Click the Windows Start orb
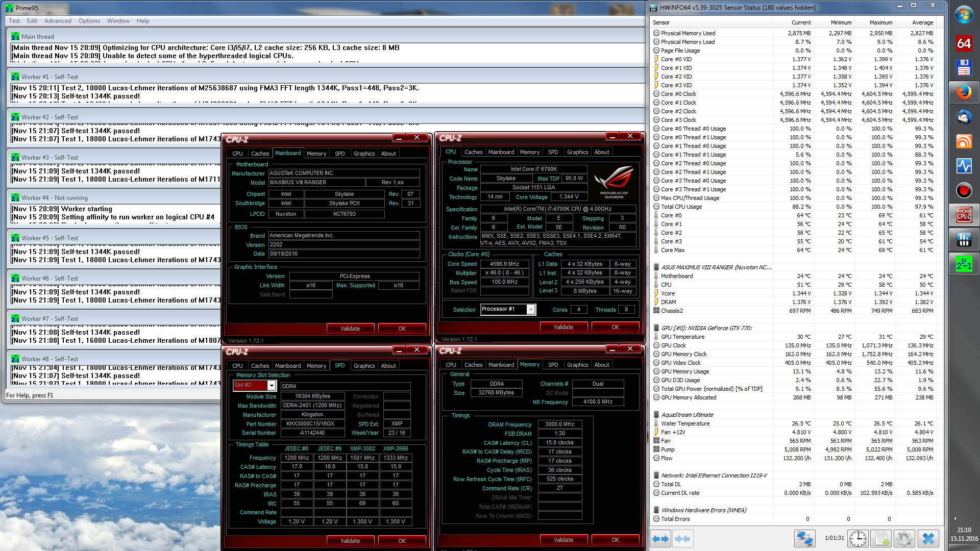The image size is (980, 551). [x=964, y=15]
